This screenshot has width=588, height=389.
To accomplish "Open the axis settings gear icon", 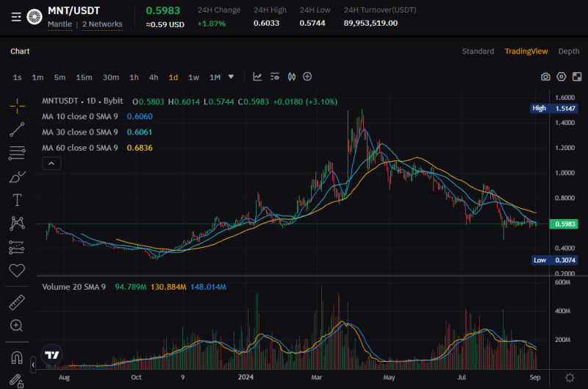I will click(x=570, y=378).
